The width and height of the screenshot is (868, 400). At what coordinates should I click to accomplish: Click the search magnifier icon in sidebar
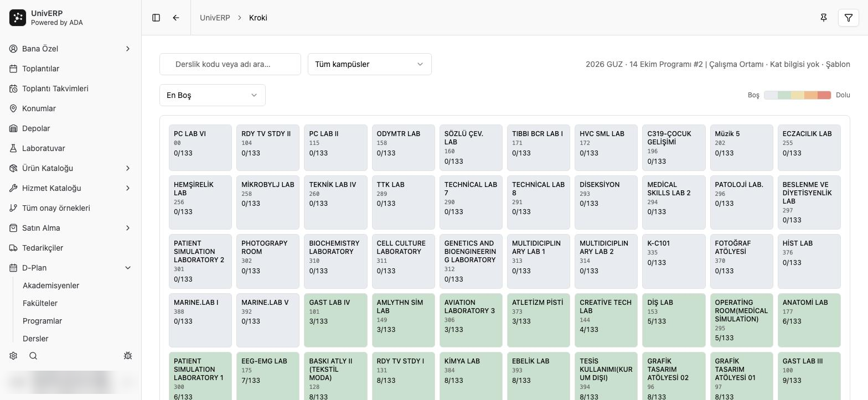(x=33, y=356)
